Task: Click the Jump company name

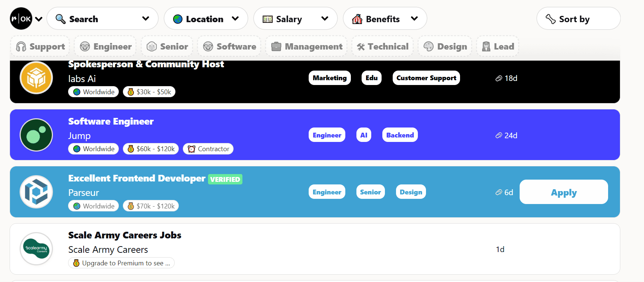Action: click(79, 136)
